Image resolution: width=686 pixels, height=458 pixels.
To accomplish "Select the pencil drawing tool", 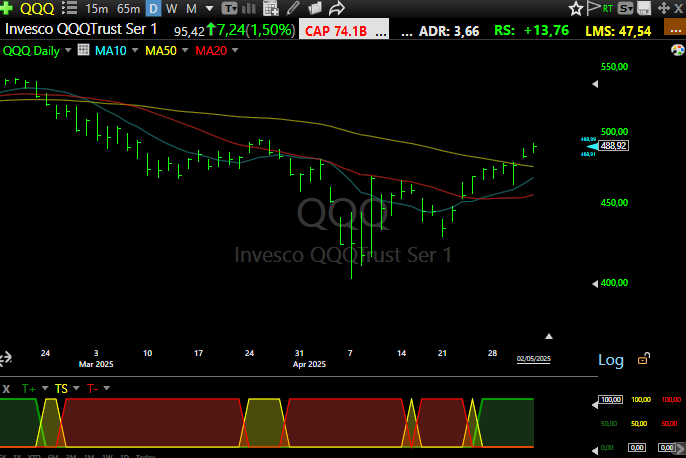I will click(293, 8).
